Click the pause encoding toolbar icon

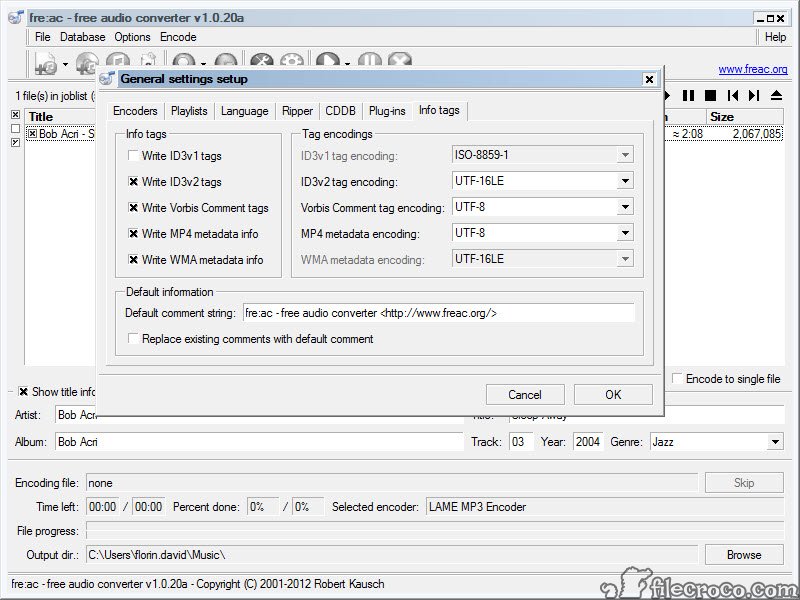coord(370,60)
